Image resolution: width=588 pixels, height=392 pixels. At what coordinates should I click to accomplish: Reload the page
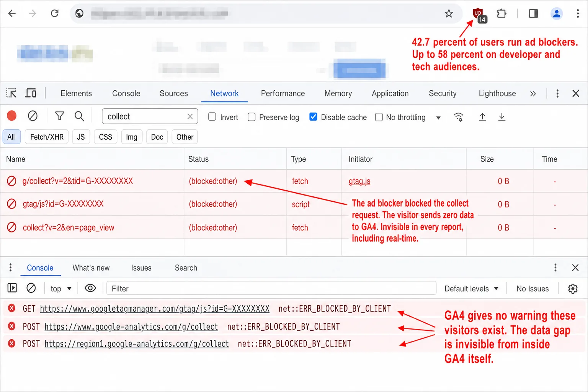pos(55,13)
